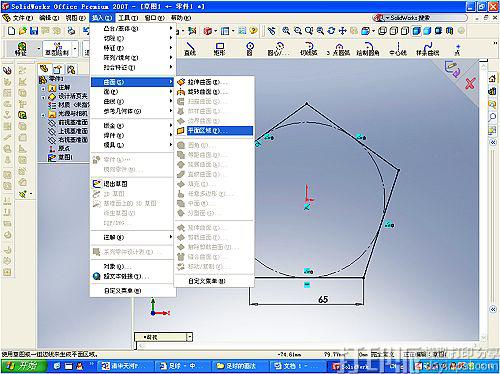Choose the 样条曲线 spline tool
Viewport: 500px width, 374px height.
pos(427,49)
